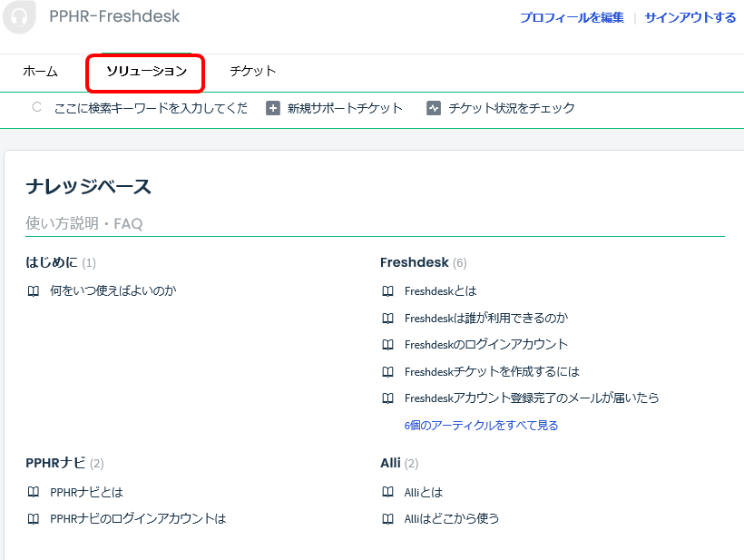This screenshot has width=744, height=560.
Task: Open article Alliとは
Action: pyautogui.click(x=423, y=492)
